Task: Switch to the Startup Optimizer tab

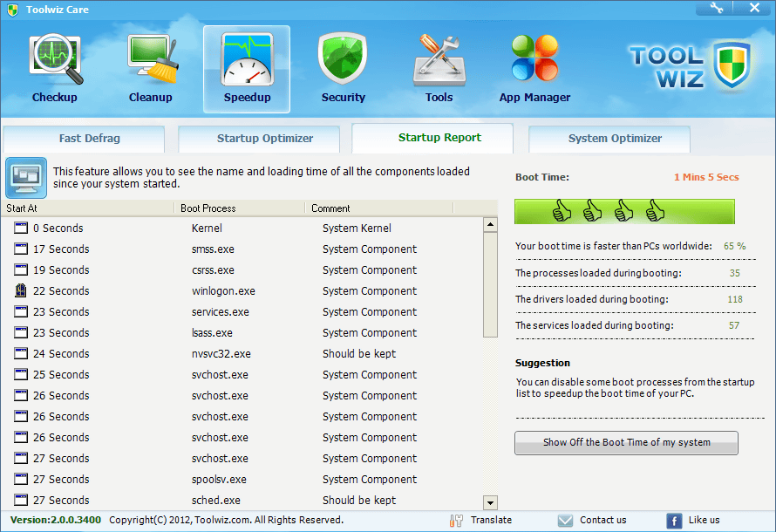Action: click(x=259, y=139)
